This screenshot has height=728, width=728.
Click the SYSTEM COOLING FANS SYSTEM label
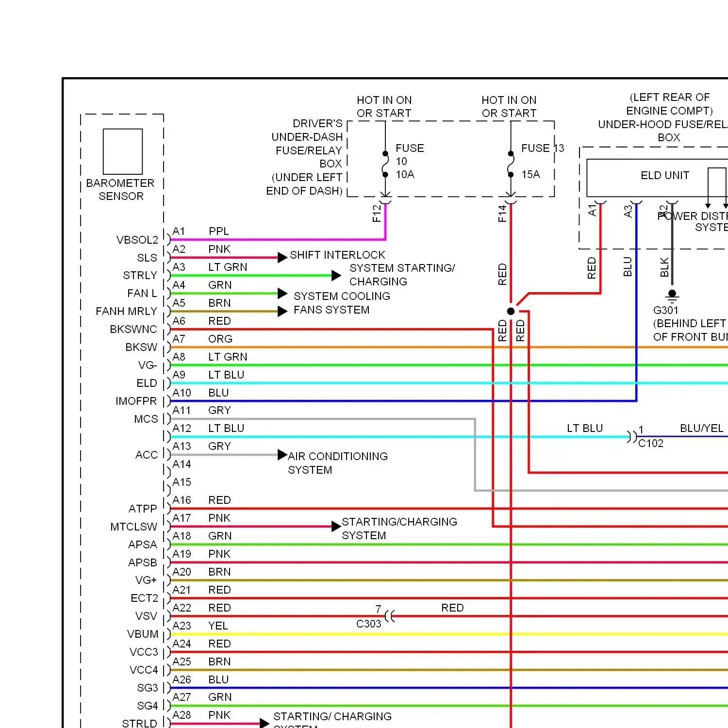pos(342,303)
